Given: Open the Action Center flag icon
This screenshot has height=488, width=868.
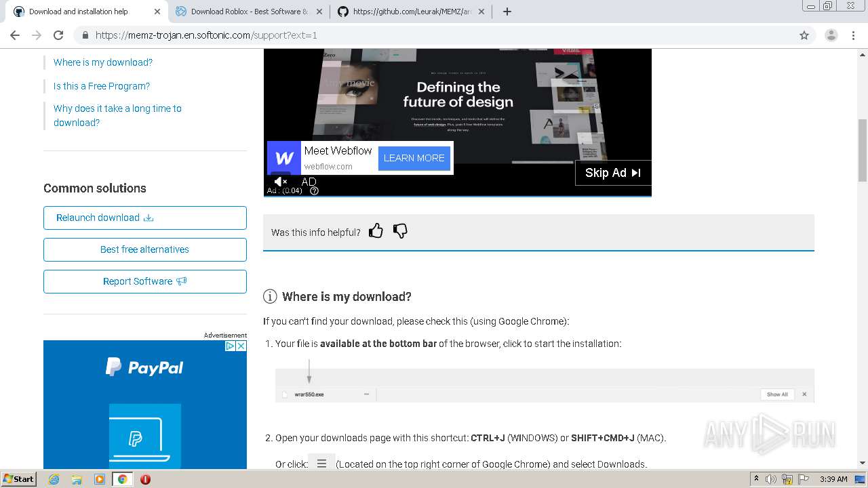Looking at the screenshot, I should 804,479.
